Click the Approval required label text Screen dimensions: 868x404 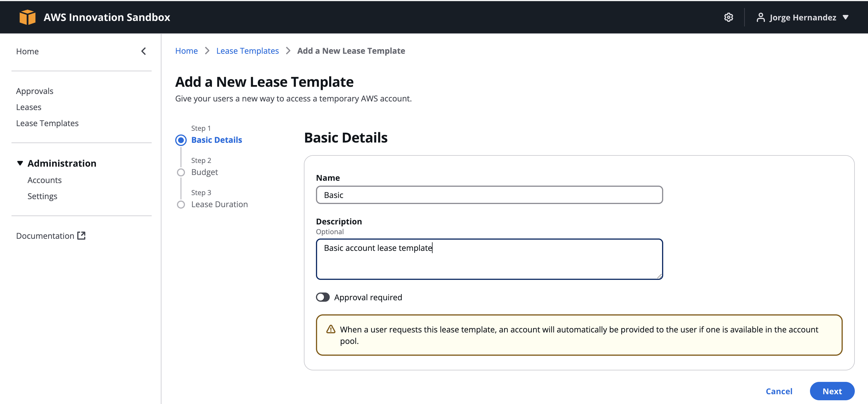pos(368,297)
